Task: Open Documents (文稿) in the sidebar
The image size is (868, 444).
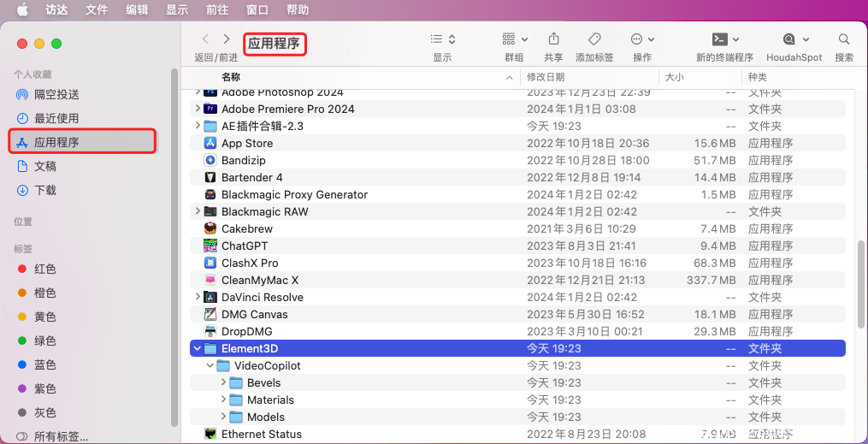Action: click(x=37, y=166)
